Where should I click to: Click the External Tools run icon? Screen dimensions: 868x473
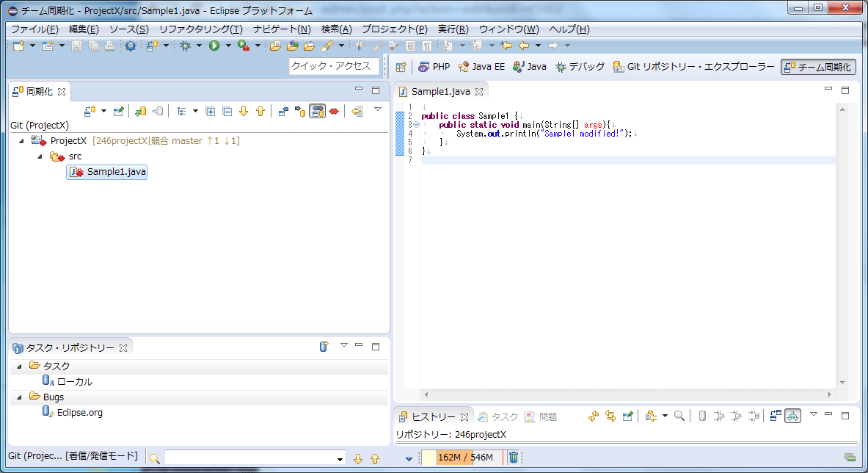click(243, 46)
